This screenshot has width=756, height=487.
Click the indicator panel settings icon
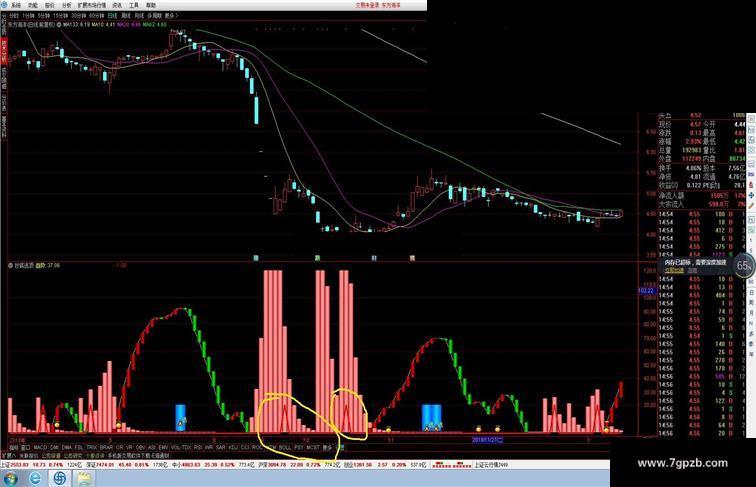pyautogui.click(x=10, y=265)
